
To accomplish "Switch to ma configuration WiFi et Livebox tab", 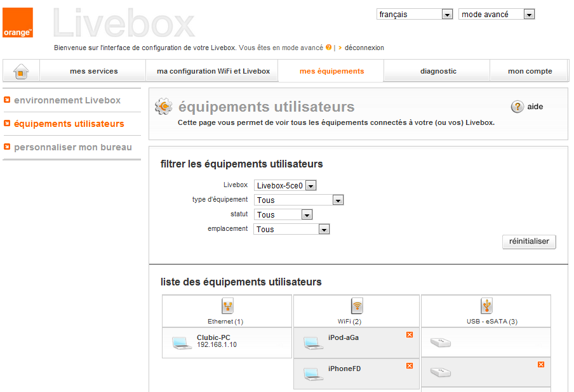I will [213, 71].
